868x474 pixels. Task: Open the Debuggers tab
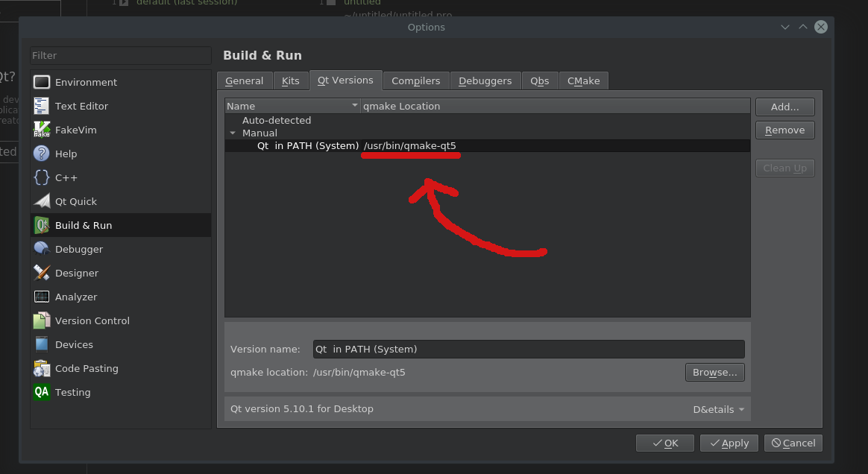coord(485,80)
